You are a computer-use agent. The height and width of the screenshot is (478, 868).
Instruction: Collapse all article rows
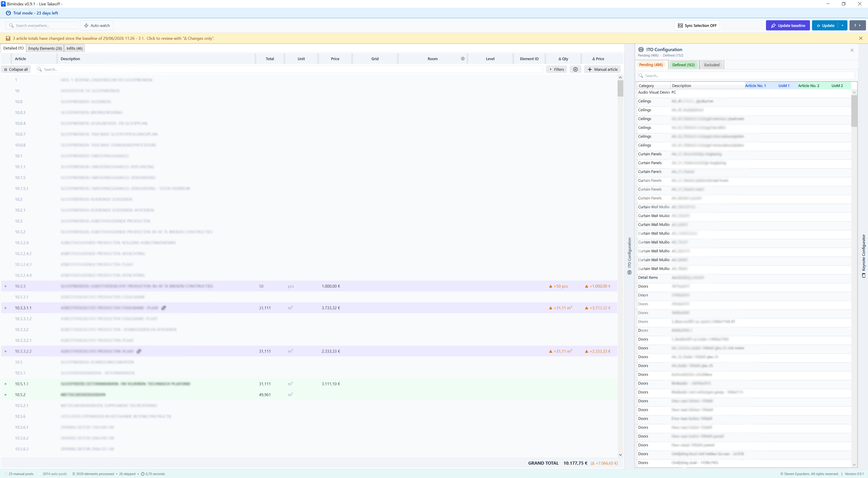16,69
